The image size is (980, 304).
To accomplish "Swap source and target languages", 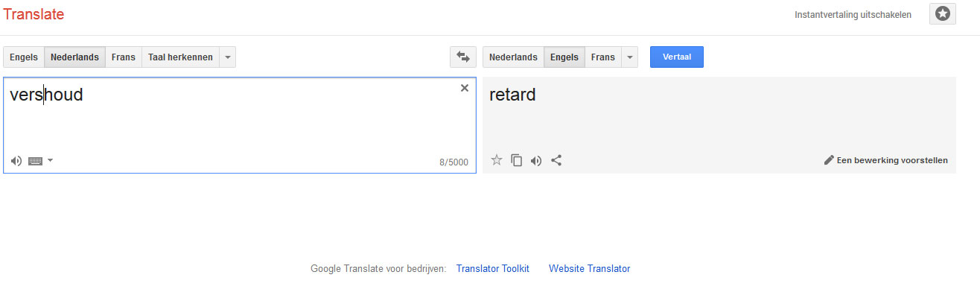I will point(462,57).
